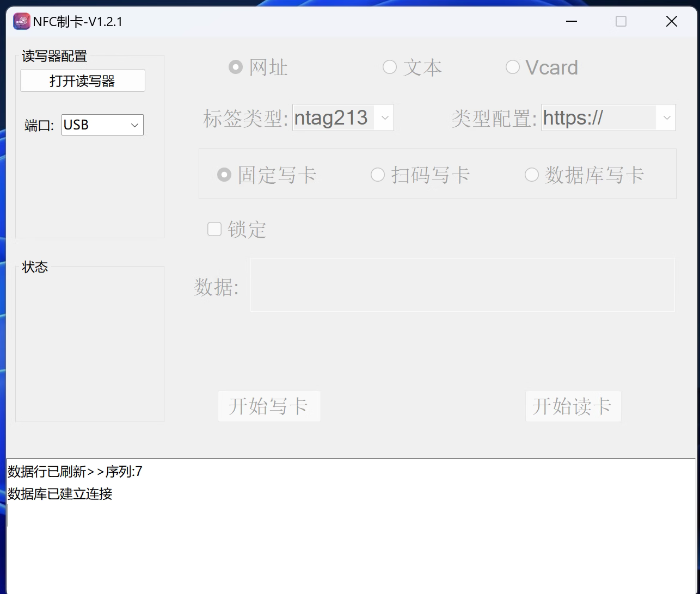700x594 pixels.
Task: Click the 状态 group label
Action: coord(35,267)
